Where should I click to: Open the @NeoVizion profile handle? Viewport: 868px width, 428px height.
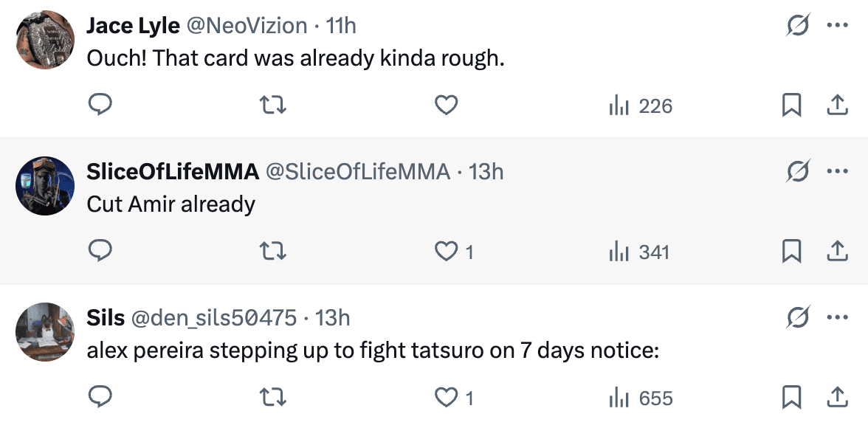tap(247, 26)
